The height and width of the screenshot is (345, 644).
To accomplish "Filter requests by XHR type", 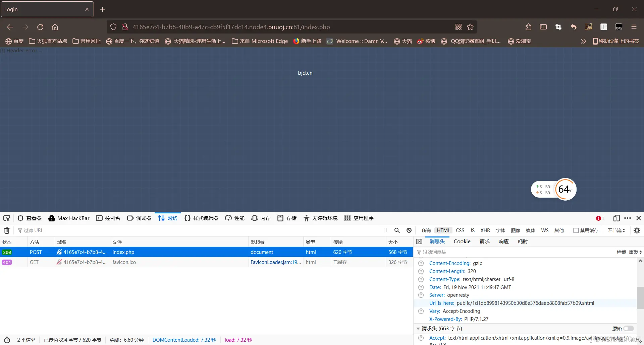I will (485, 230).
